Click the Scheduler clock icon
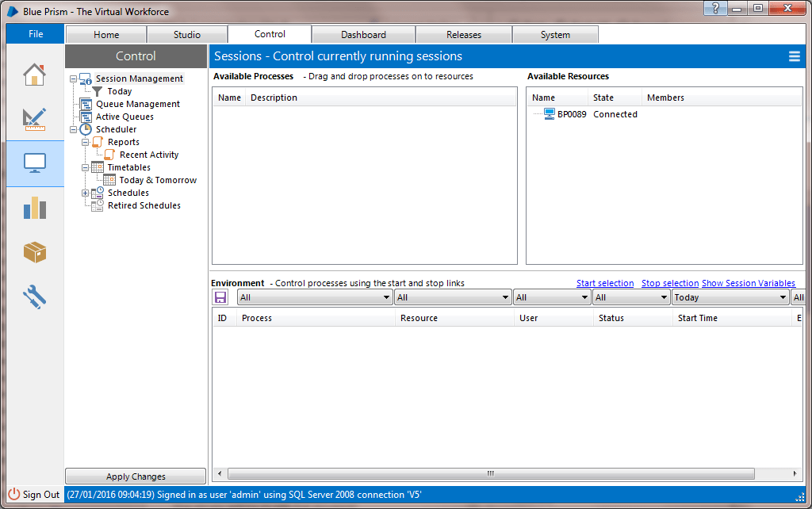The image size is (812, 509). [86, 129]
